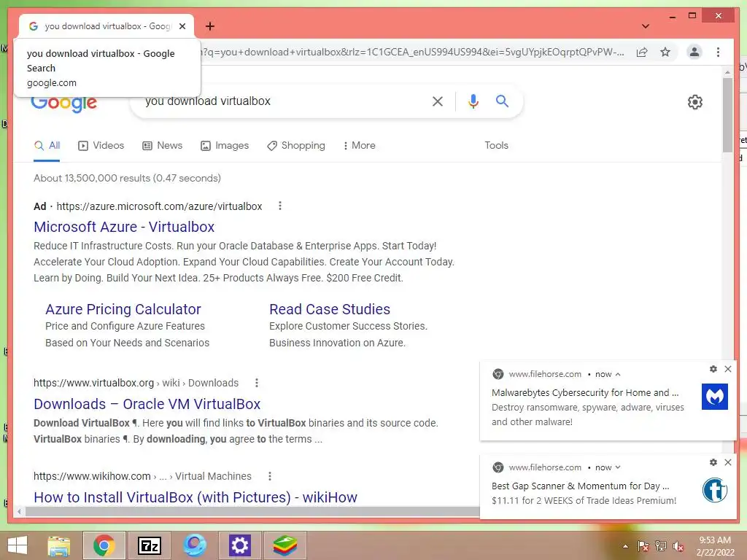The image size is (747, 560).
Task: Dismiss the Best Gap Scanner notification
Action: (728, 462)
